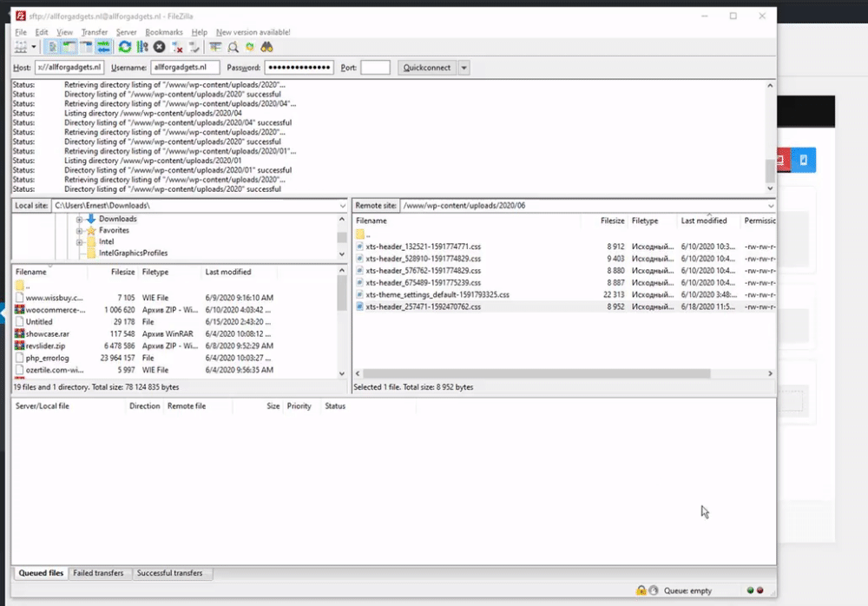Toggle the message log display

[53, 47]
